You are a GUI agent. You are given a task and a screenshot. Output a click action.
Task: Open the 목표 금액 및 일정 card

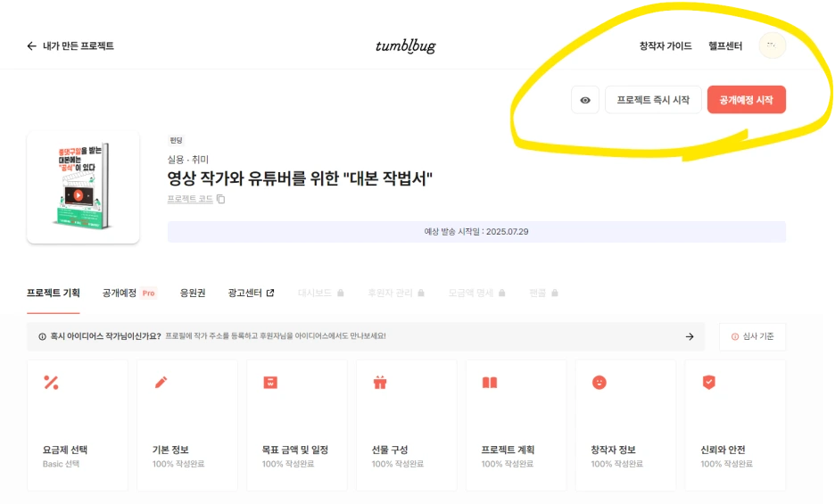[x=297, y=426]
